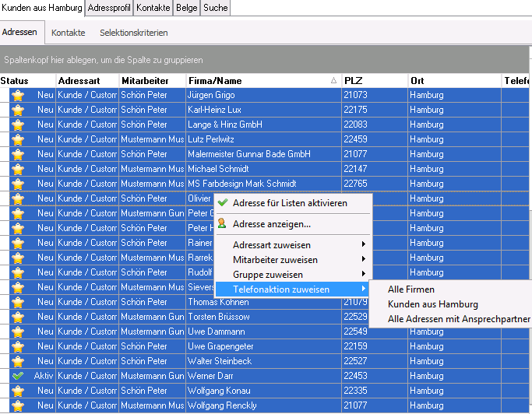
Task: Click Mitarbeiter cell in Lutz Perlwitz row
Action: click(x=153, y=139)
